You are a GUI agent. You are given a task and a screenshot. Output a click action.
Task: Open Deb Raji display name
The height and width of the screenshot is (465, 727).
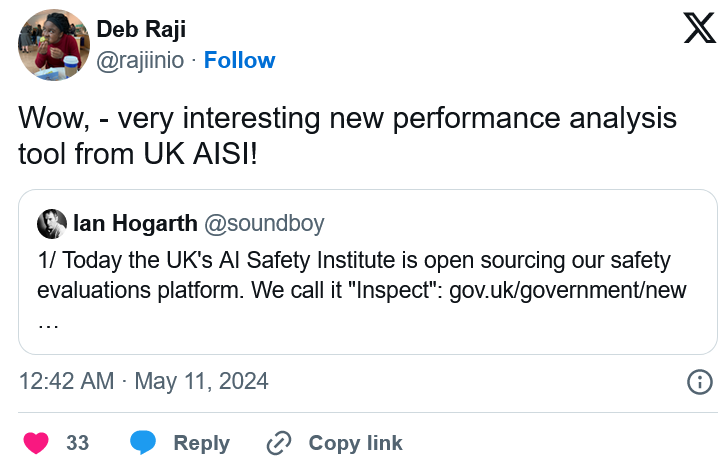(141, 29)
